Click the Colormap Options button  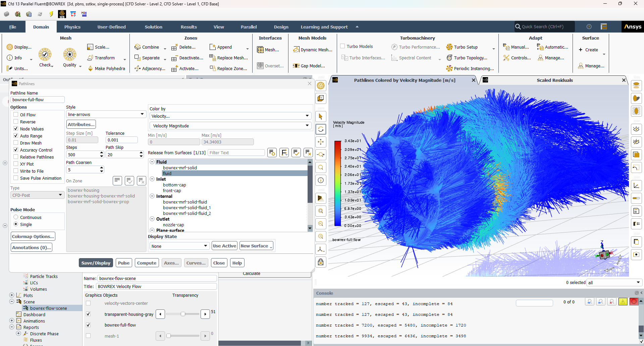pos(33,236)
